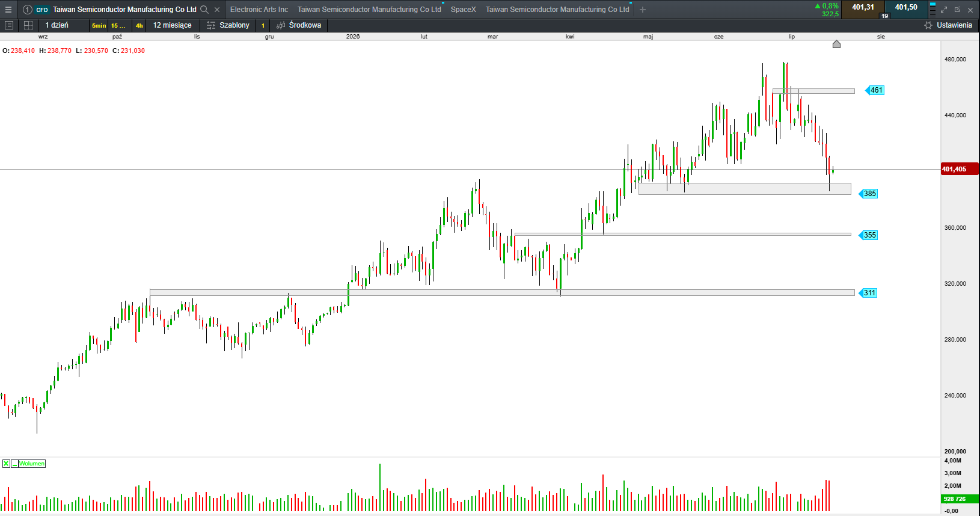Viewport: 980px width, 516px height.
Task: Click the 385 price level label
Action: click(x=869, y=194)
